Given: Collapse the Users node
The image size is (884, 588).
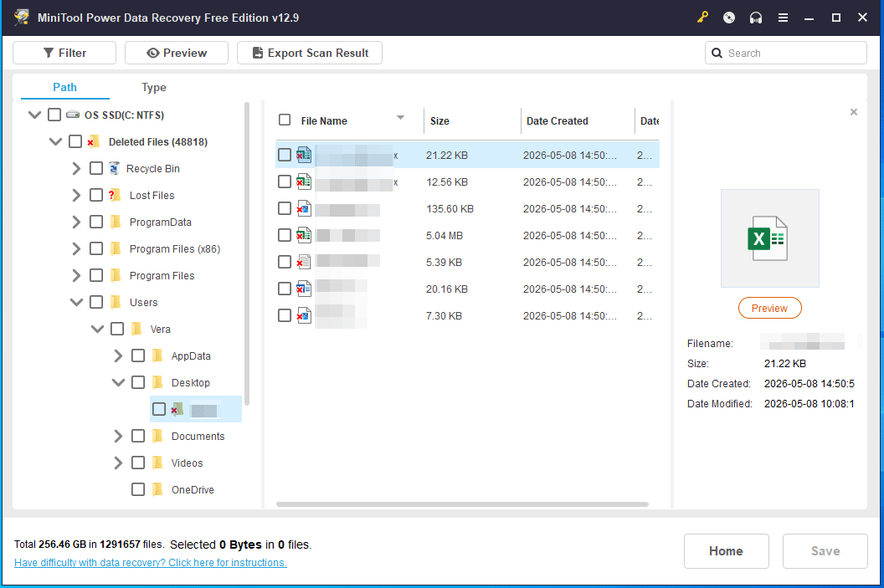Looking at the screenshot, I should coord(76,303).
